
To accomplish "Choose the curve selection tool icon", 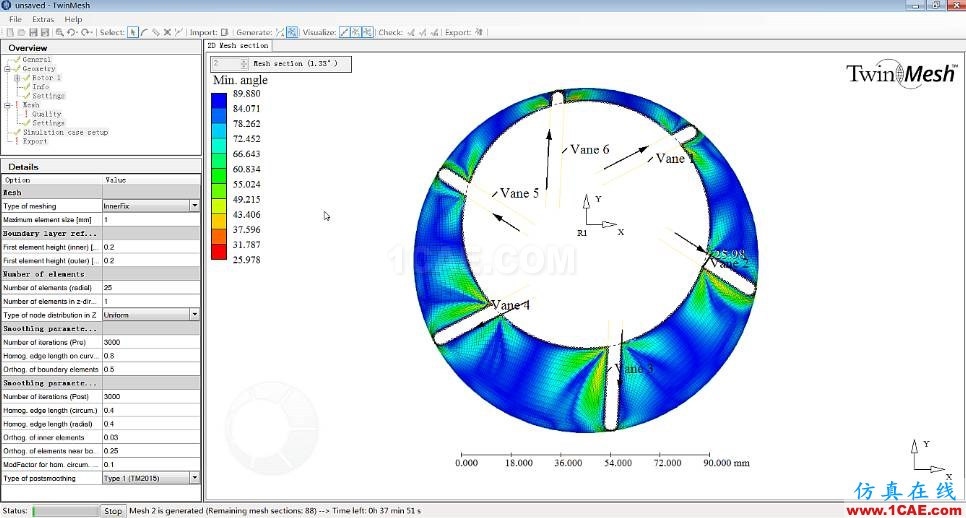I will [x=144, y=32].
